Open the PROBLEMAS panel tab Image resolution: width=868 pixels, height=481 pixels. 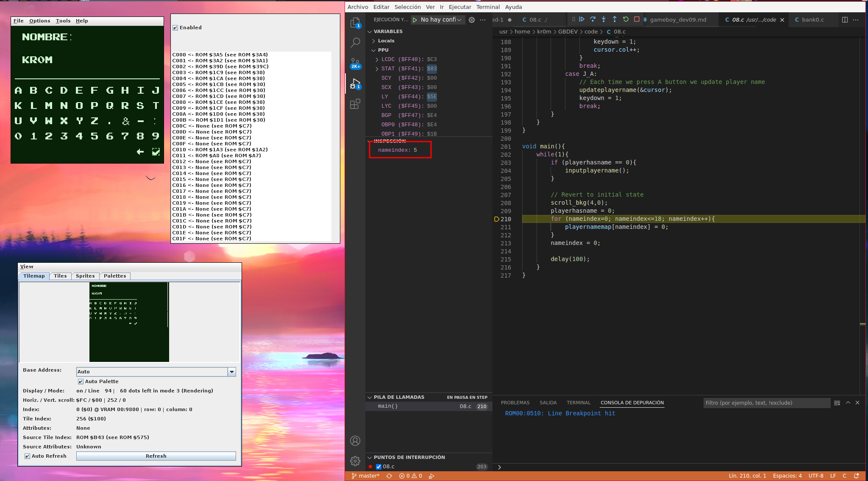tap(515, 403)
